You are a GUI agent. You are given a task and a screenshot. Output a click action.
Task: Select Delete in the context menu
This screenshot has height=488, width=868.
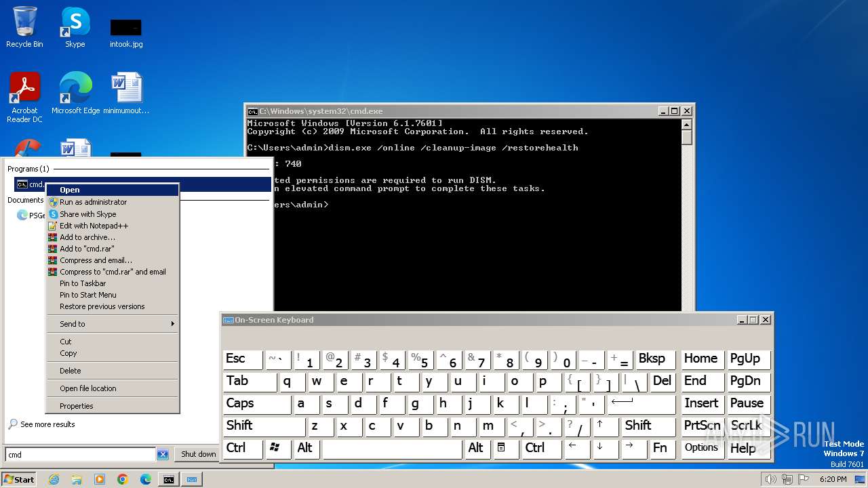click(x=112, y=370)
